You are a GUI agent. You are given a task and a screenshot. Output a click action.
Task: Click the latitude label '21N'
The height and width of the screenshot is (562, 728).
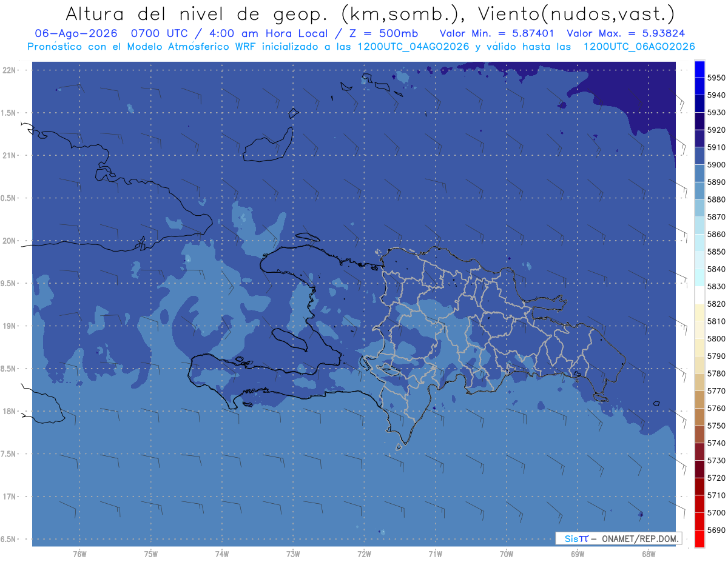coord(10,156)
